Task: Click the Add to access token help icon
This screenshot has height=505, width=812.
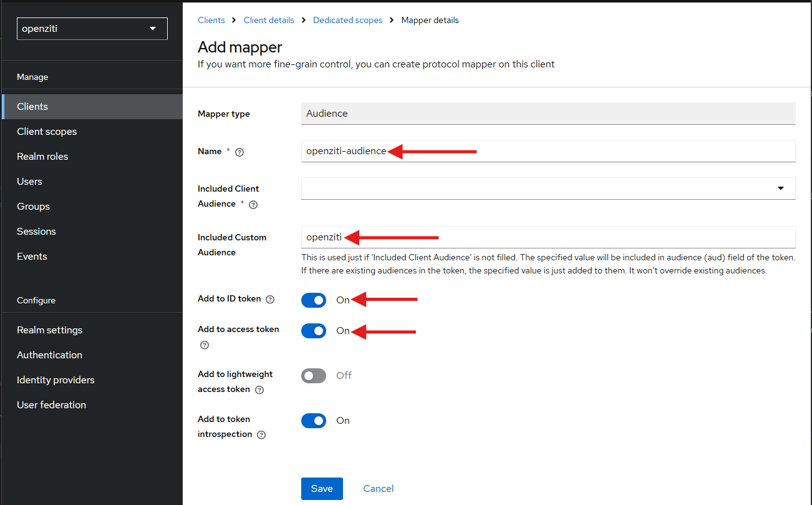Action: pos(204,345)
